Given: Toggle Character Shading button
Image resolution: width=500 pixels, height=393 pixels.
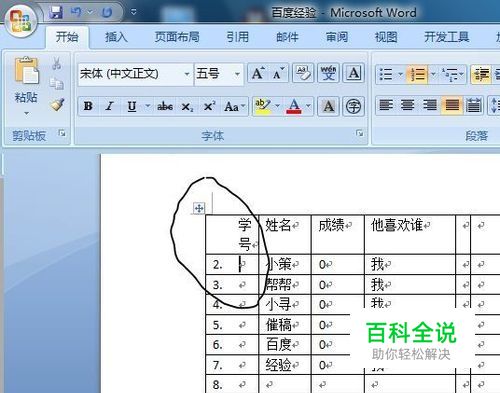Looking at the screenshot, I should click(x=328, y=106).
